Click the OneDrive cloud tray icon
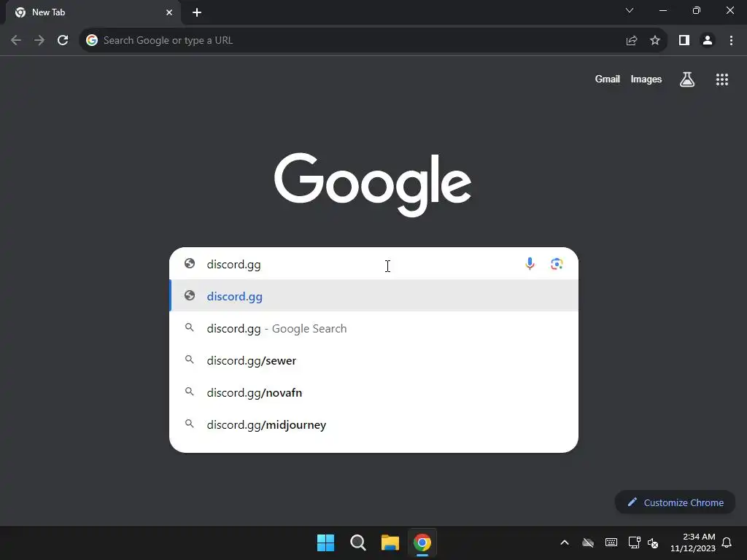Viewport: 747px width, 560px height. [588, 542]
